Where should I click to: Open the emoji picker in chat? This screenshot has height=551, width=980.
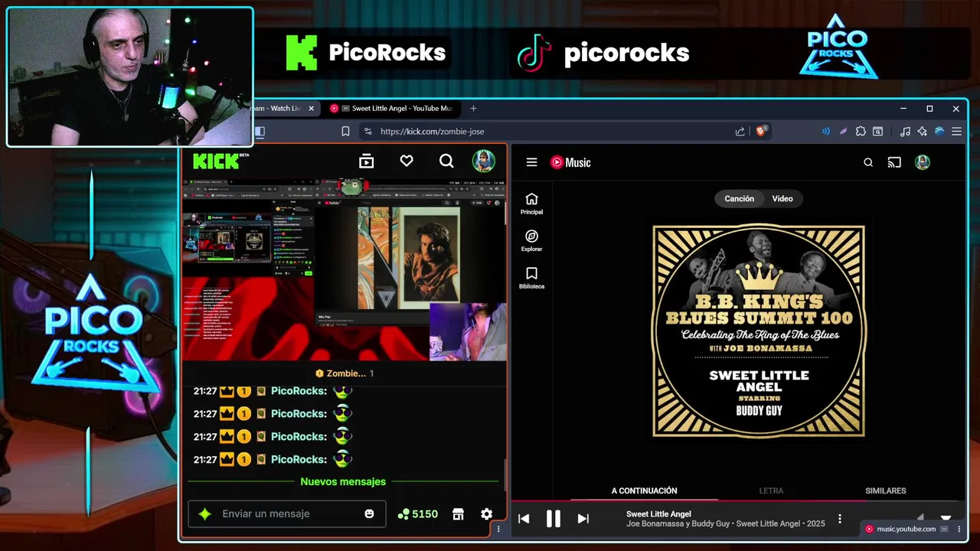click(369, 514)
